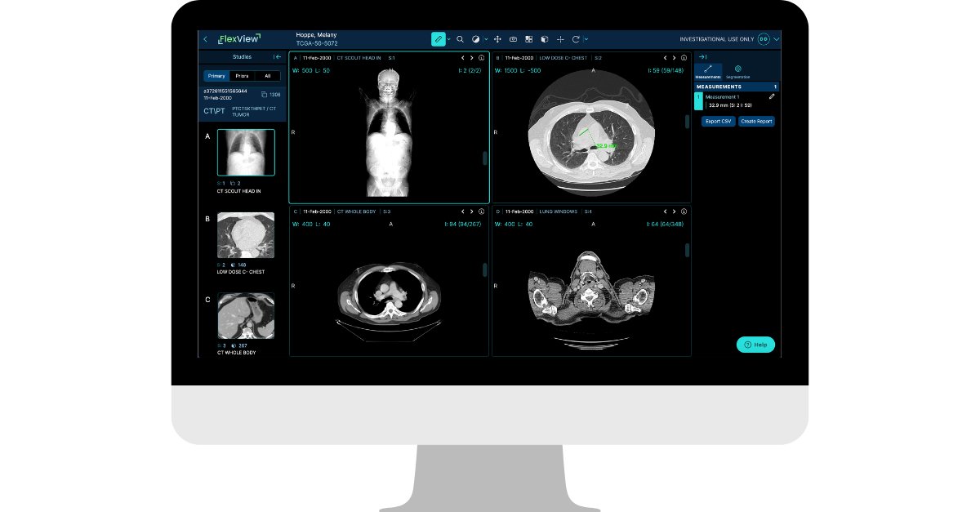Edit Measurement 1 with the pencil icon
This screenshot has width=980, height=512.
(772, 96)
